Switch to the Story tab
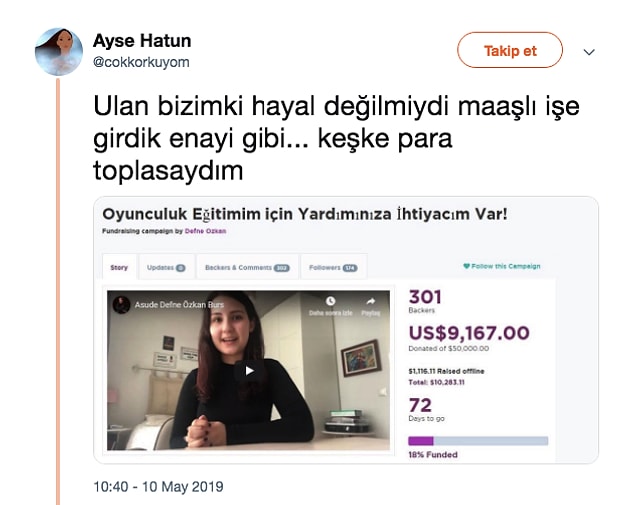Viewport: 635px width, 505px height. [x=119, y=267]
